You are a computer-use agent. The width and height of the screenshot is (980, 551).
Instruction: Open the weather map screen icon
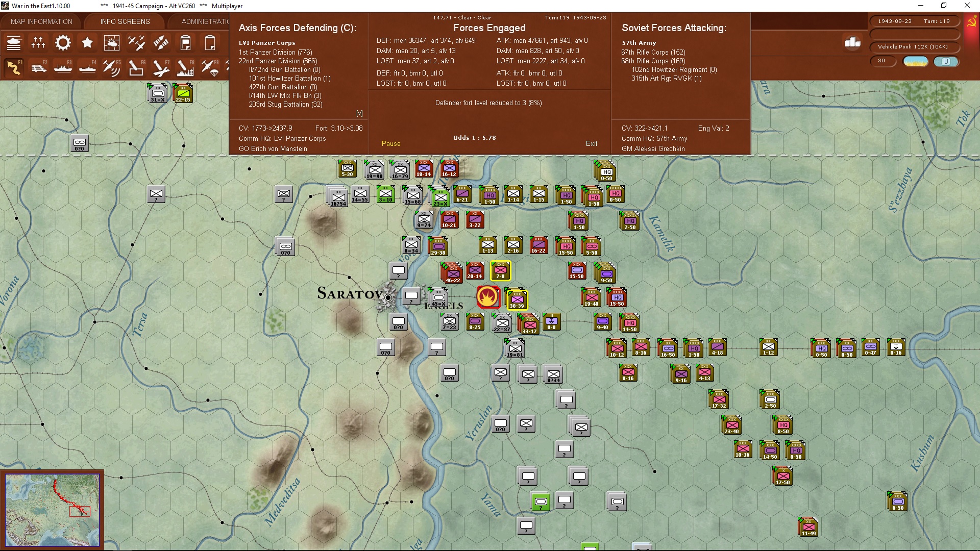point(112,43)
